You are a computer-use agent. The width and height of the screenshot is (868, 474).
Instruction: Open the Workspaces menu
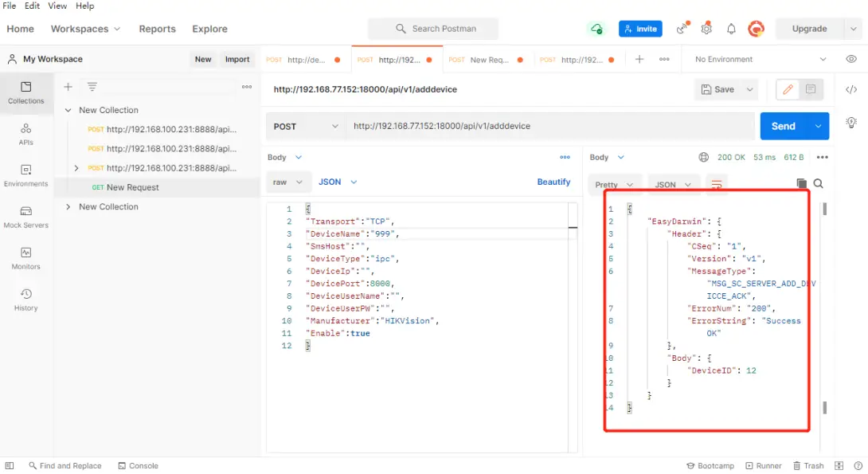pyautogui.click(x=85, y=29)
